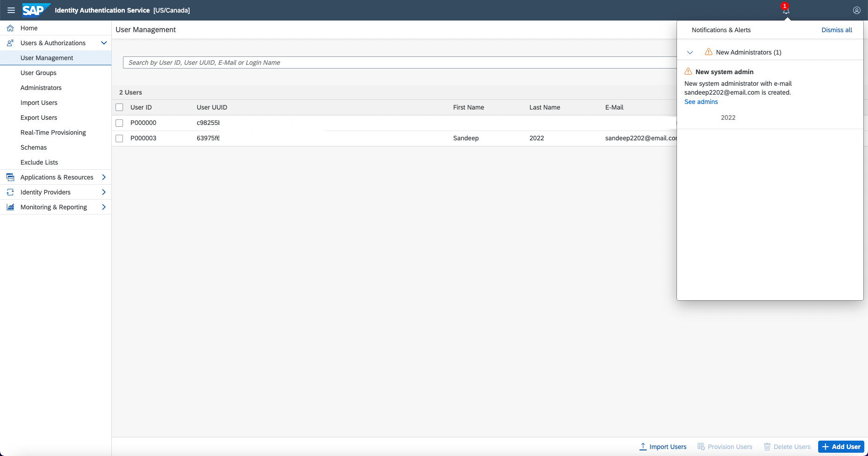This screenshot has width=868, height=456.
Task: Click the Applications & Resources icon
Action: pyautogui.click(x=10, y=177)
